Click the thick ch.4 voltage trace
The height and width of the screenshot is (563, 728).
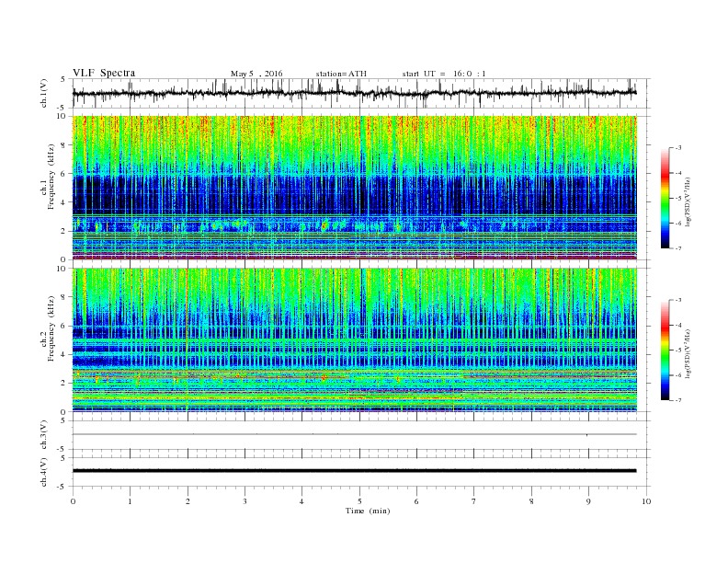(x=355, y=471)
